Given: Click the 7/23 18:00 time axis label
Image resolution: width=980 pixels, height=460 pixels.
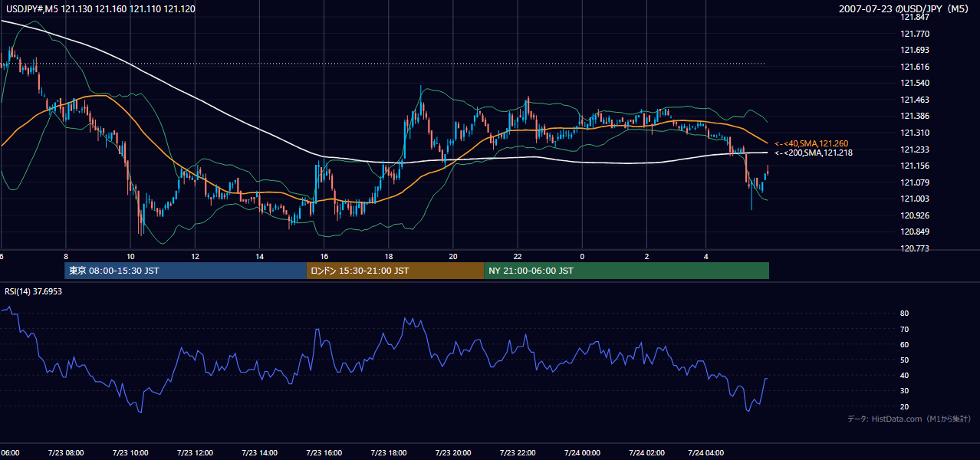Looking at the screenshot, I should [x=389, y=452].
